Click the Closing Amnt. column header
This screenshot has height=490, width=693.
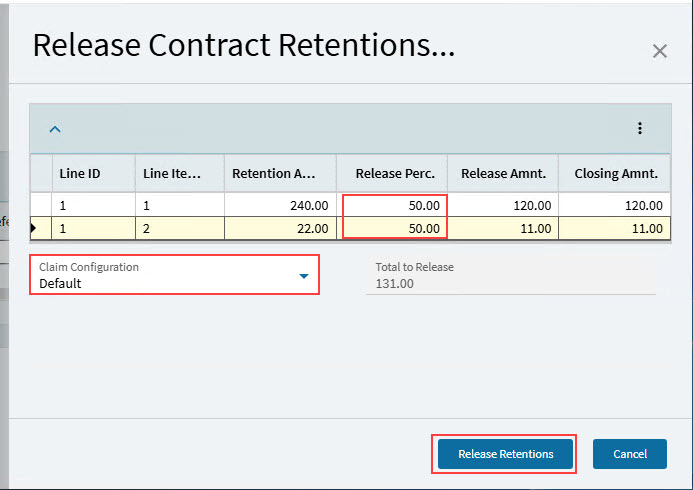click(615, 173)
